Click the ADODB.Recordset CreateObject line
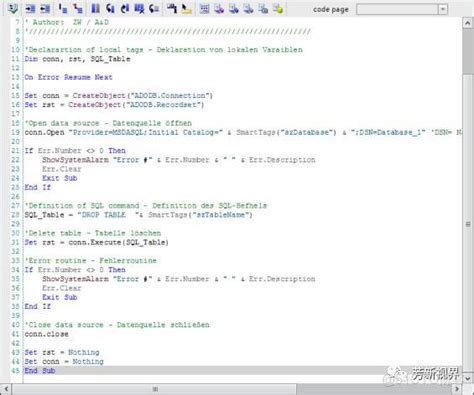 [114, 105]
